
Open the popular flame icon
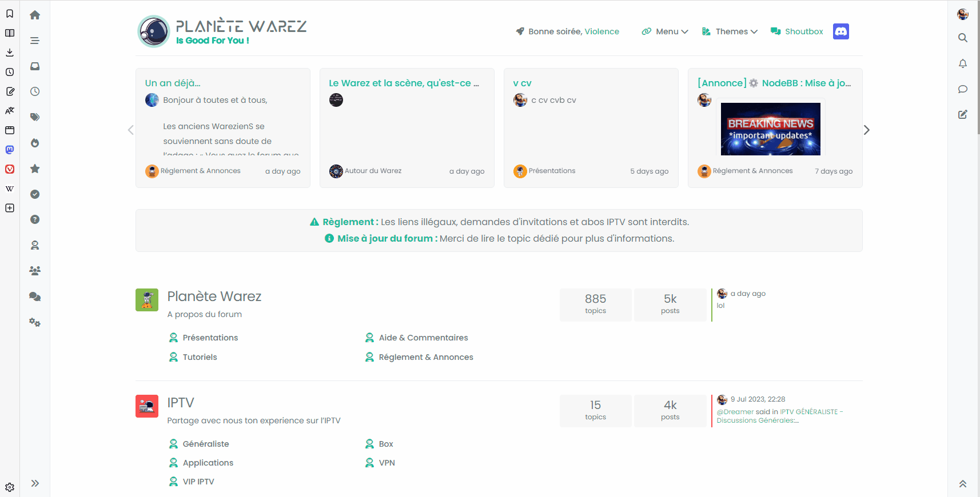[x=35, y=143]
